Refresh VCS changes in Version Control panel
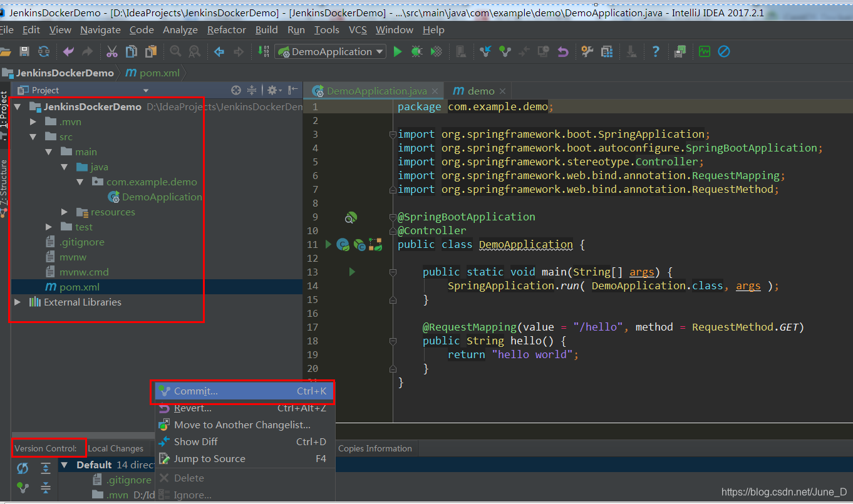Screen dimensions: 853x504 (23, 468)
